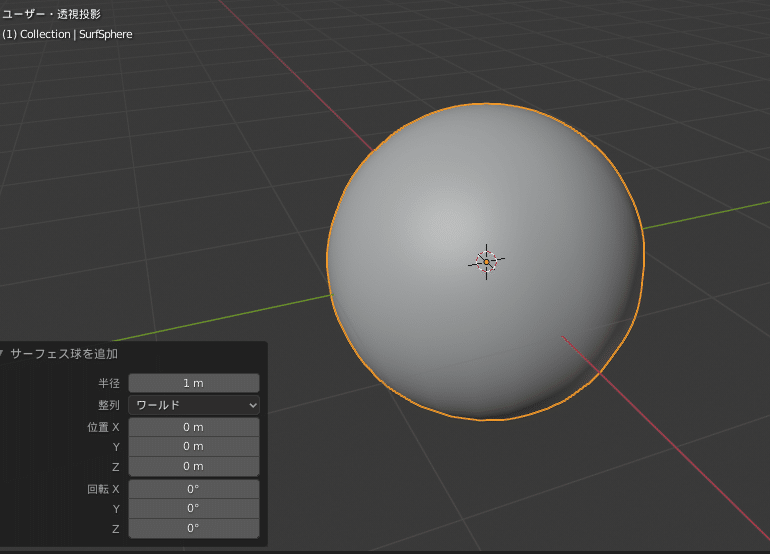770x554 pixels.
Task: Click the 位置 Z 0 m field
Action: click(194, 466)
